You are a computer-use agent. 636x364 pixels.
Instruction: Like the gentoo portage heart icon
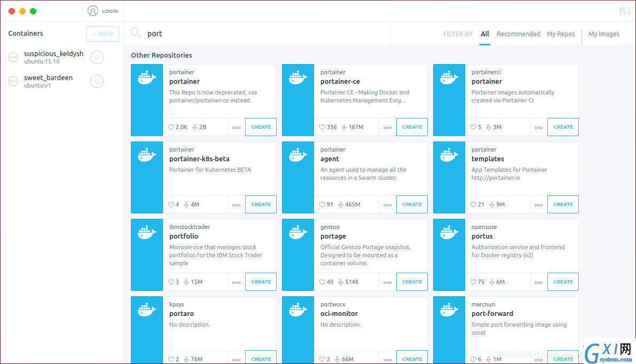click(x=322, y=282)
